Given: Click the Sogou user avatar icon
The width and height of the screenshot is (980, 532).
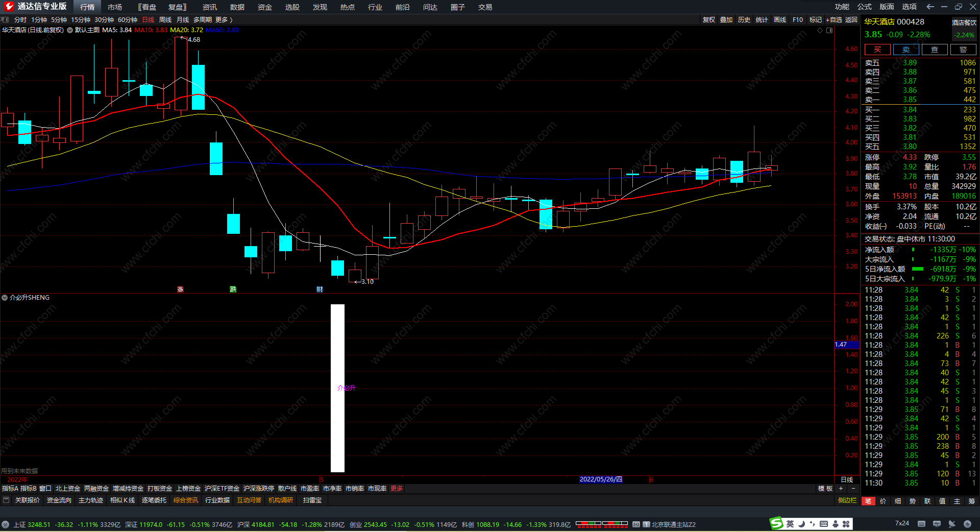Looking at the screenshot, I should (x=836, y=524).
